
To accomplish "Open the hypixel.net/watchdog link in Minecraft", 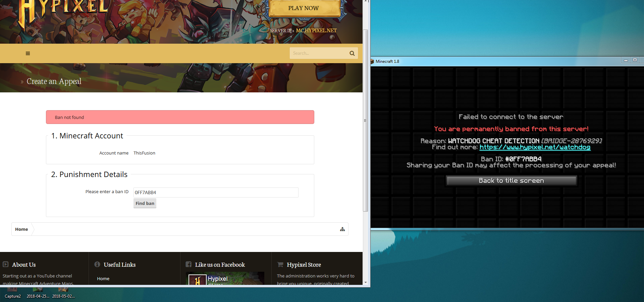I will (x=535, y=147).
